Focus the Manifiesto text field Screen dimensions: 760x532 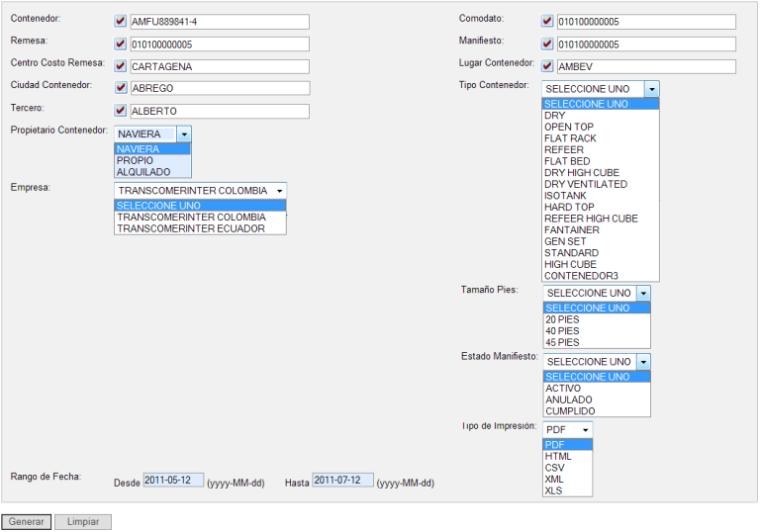645,44
